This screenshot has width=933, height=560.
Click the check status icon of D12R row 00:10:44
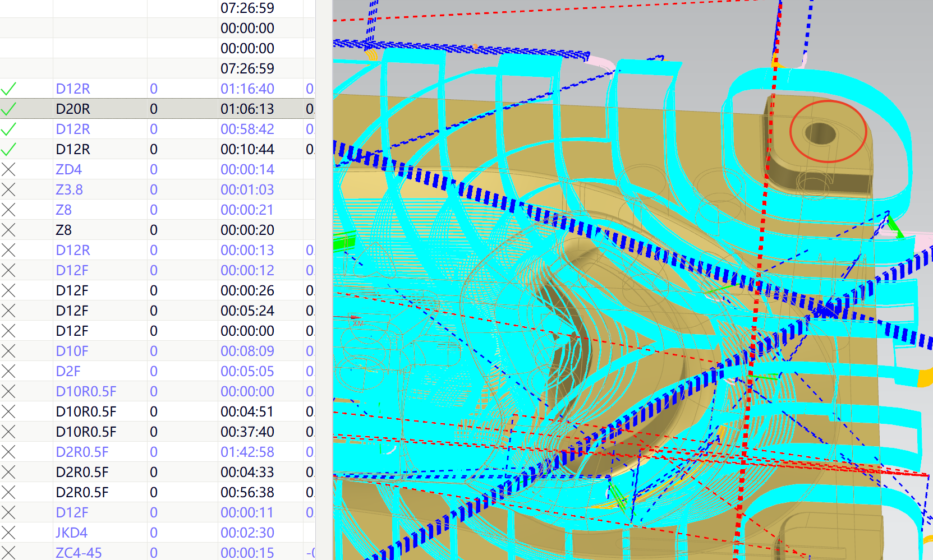[x=8, y=149]
